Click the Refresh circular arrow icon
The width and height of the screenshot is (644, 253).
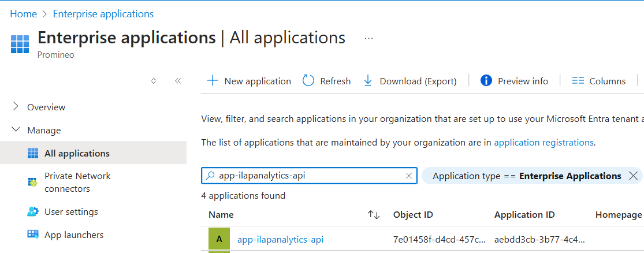point(308,80)
